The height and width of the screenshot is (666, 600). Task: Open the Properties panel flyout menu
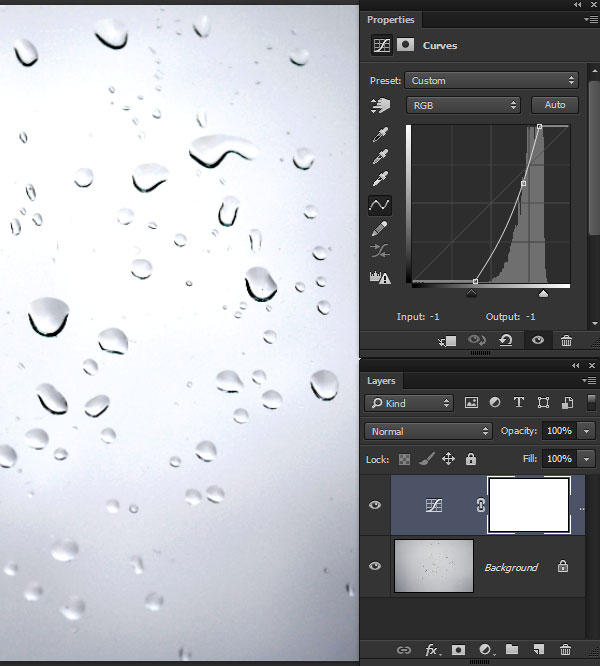click(591, 20)
